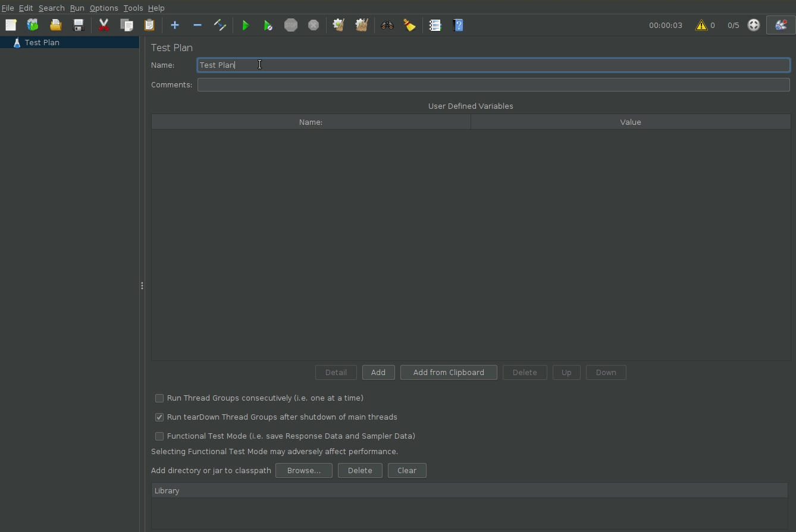Click the Library column header

point(469,490)
